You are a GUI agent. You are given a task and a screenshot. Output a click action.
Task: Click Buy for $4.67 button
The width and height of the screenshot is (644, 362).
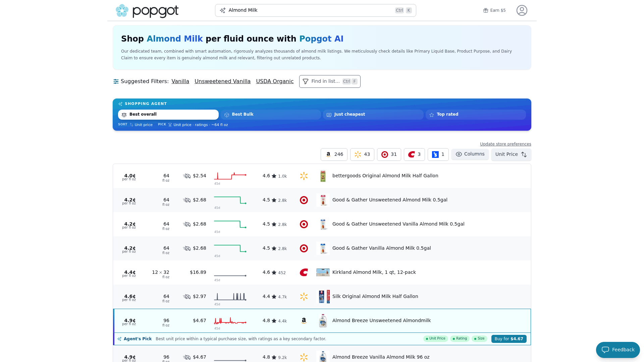pos(509,339)
